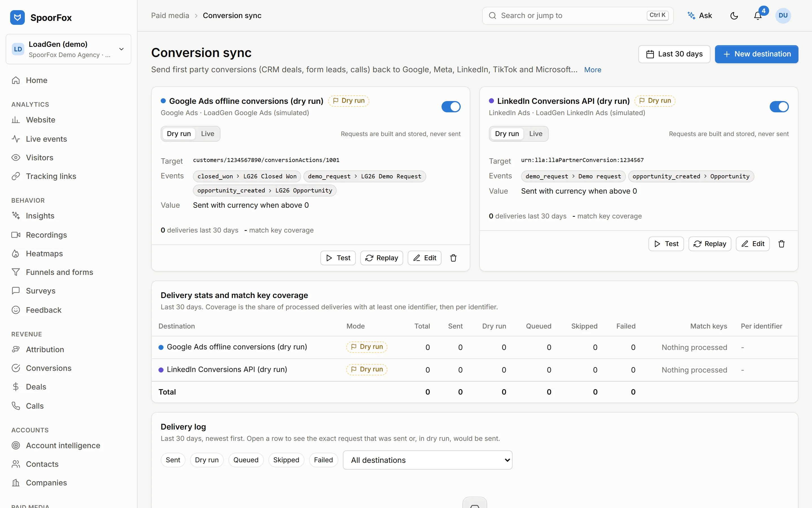Open notifications bell
The width and height of the screenshot is (812, 508).
click(x=758, y=16)
